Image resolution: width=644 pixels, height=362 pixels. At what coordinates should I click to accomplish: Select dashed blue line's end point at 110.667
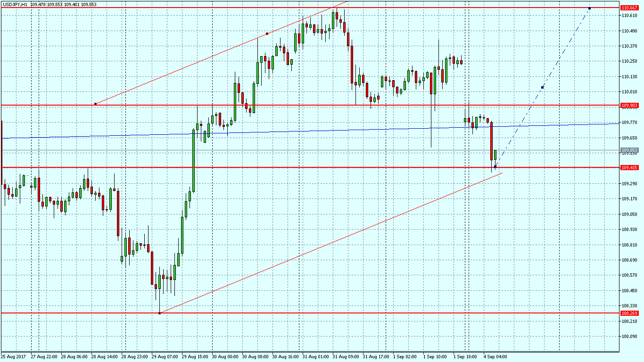589,8
